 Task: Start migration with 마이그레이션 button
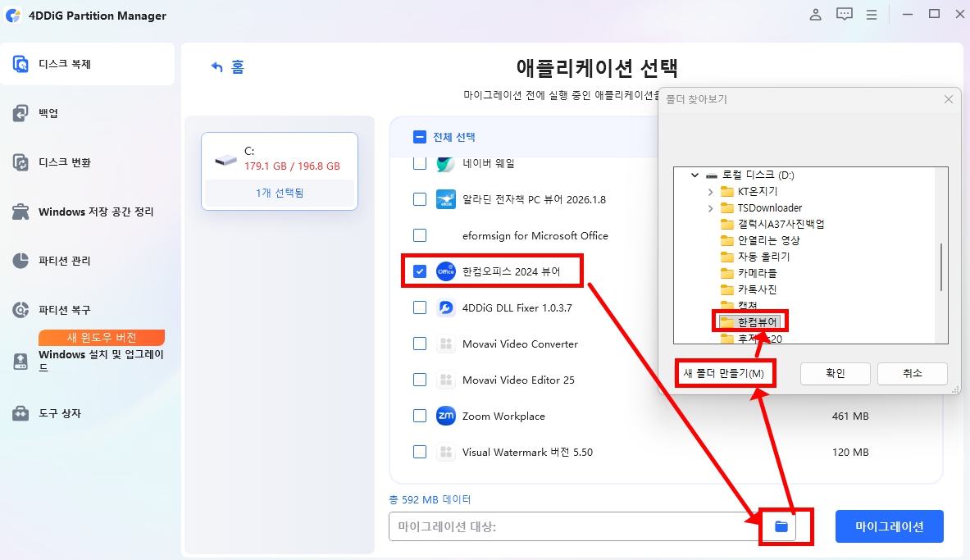[889, 526]
